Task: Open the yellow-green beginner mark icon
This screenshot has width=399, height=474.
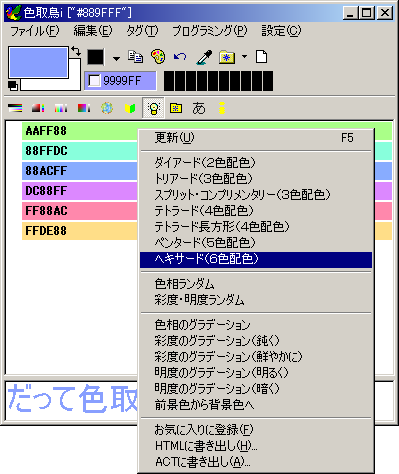Action: tap(130, 108)
